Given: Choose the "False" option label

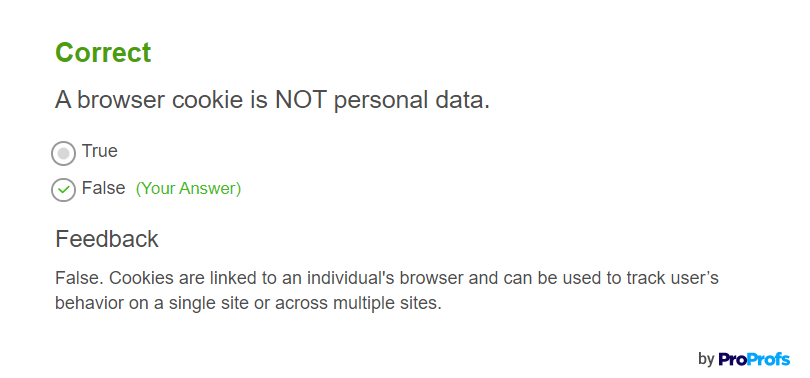Looking at the screenshot, I should tap(103, 188).
